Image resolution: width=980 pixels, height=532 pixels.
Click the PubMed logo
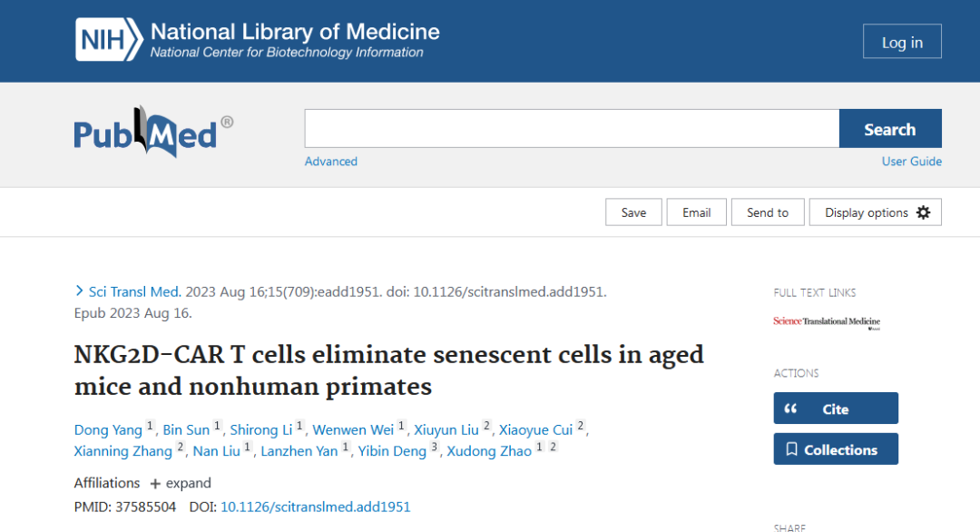146,133
